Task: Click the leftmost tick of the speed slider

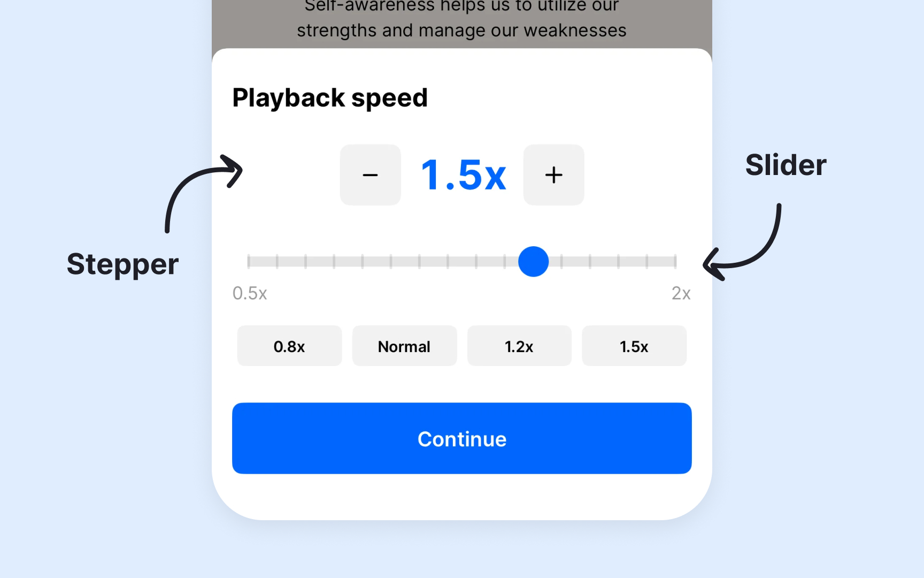Action: pyautogui.click(x=249, y=262)
